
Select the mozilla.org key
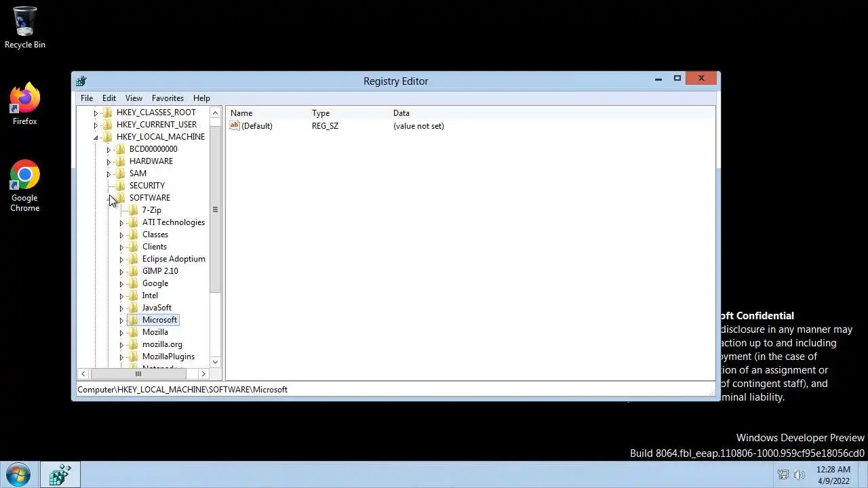pos(162,344)
